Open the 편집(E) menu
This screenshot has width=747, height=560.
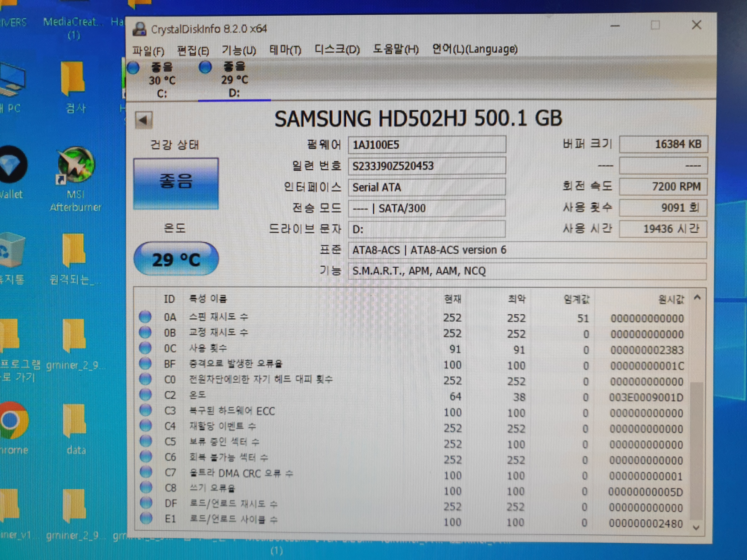[193, 51]
